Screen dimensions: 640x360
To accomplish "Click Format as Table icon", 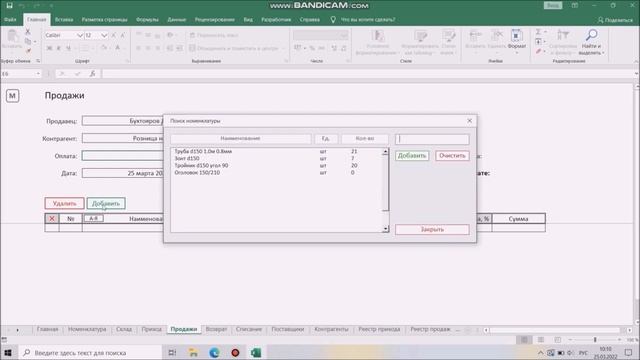I will pos(420,36).
